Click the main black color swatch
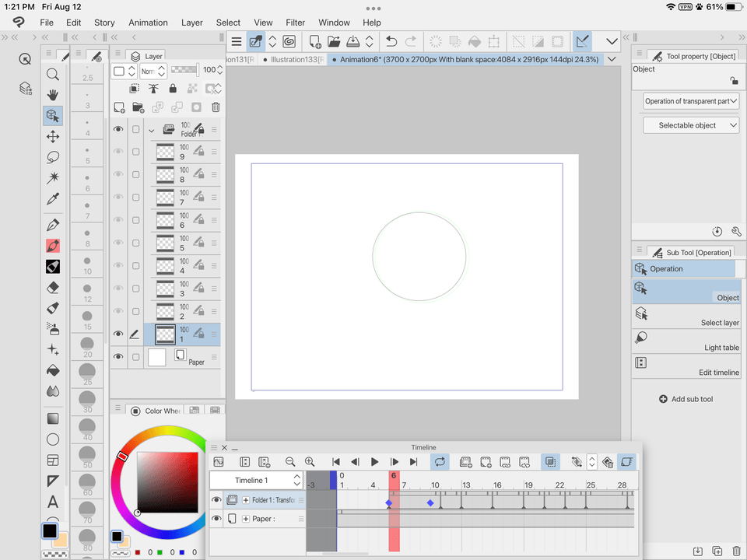The image size is (747, 560). 50,530
